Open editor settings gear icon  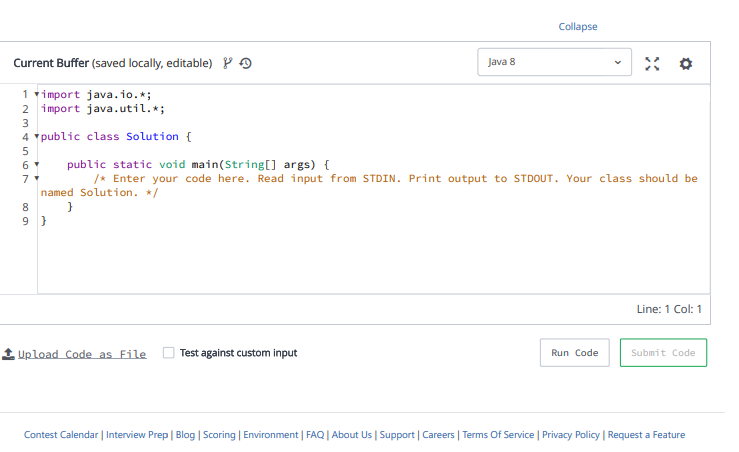pos(686,64)
